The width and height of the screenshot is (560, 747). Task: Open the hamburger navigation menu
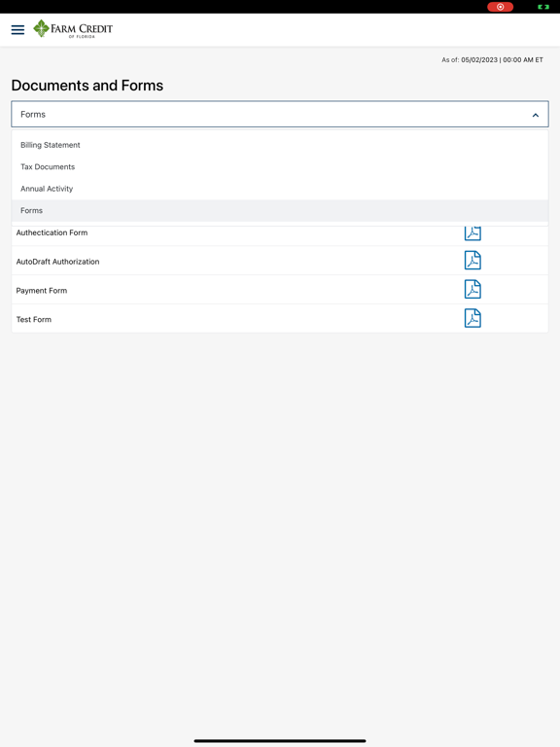point(17,29)
